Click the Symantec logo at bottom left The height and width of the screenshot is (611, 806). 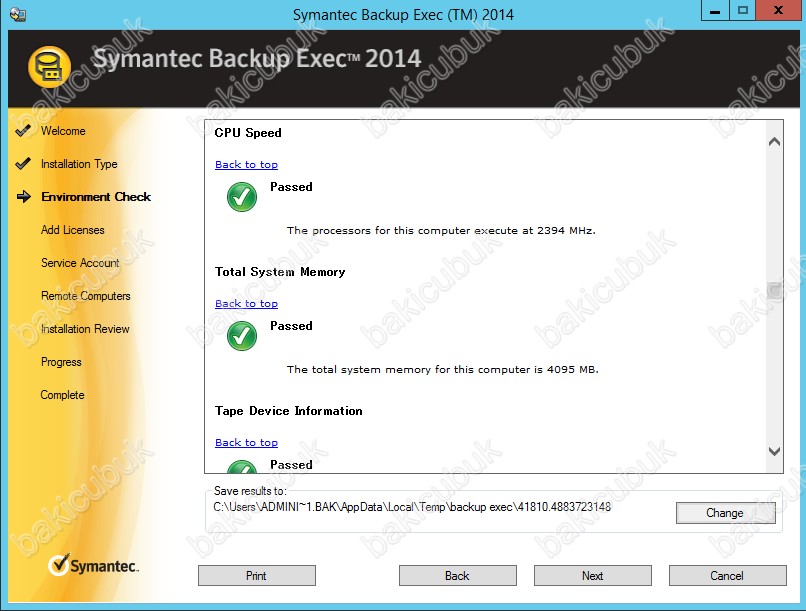(94, 565)
